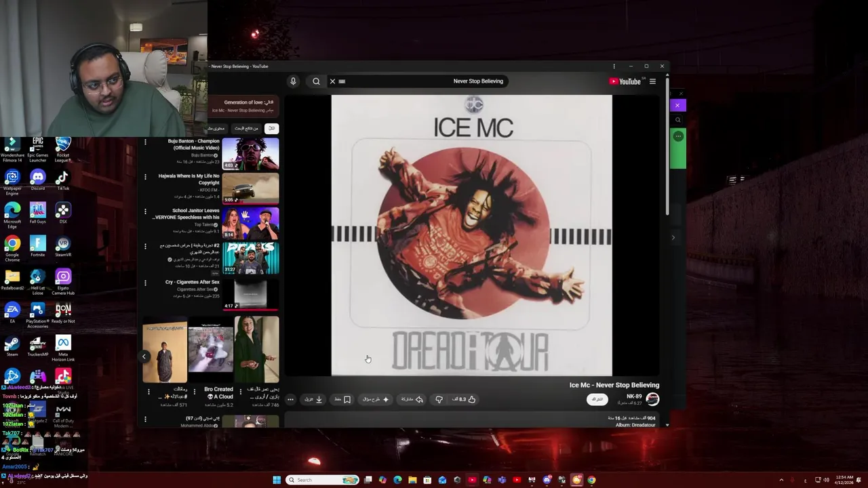
Task: Clear the search box text with X
Action: point(332,81)
